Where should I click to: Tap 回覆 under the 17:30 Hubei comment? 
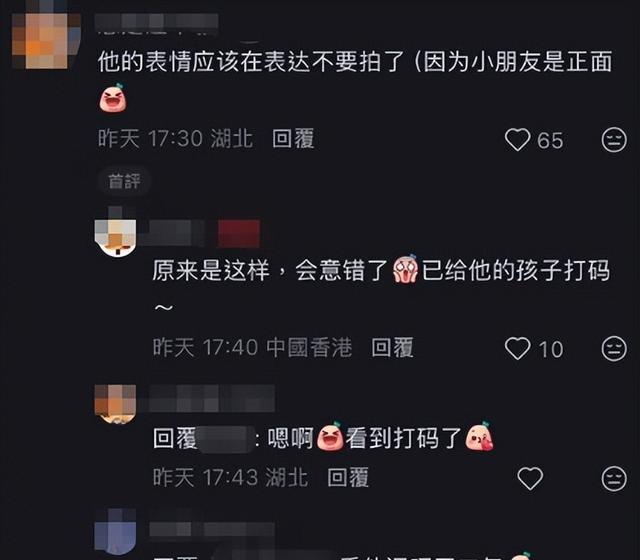[x=293, y=139]
